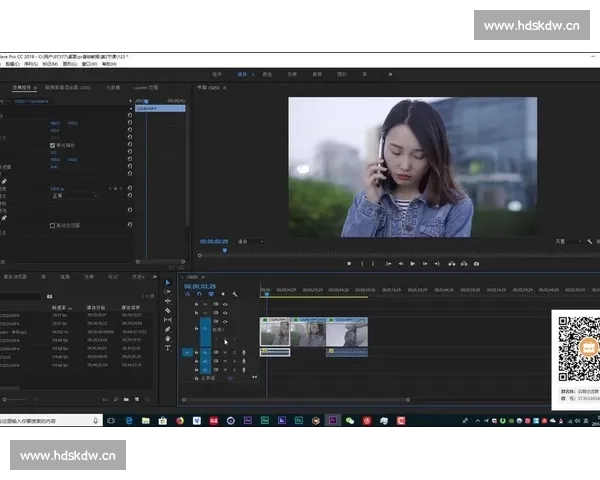Click the timeline timecode 00:00:03:29
Screen dimensions: 600x480
(x=200, y=286)
